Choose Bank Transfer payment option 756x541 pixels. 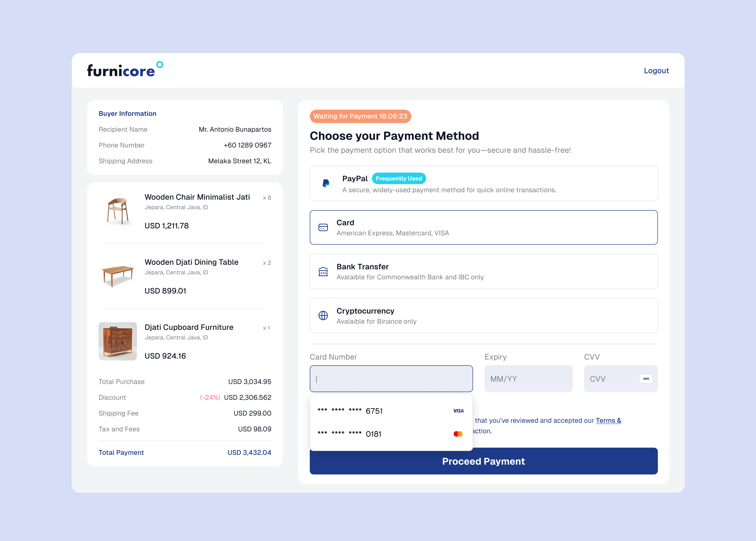click(x=484, y=271)
